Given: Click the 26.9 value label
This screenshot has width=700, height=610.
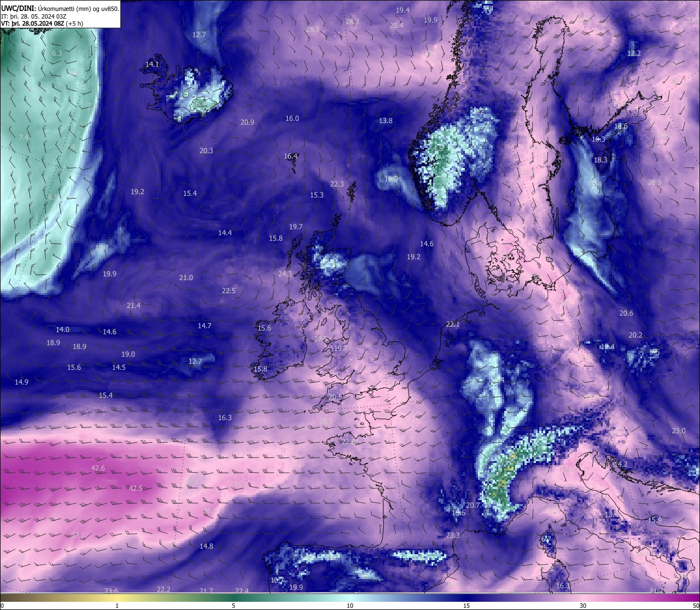Looking at the screenshot, I should click(654, 182).
